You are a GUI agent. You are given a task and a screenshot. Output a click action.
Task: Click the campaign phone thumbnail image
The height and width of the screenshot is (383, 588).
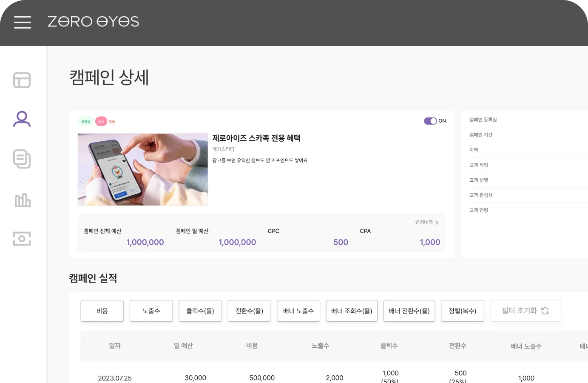[x=143, y=169]
